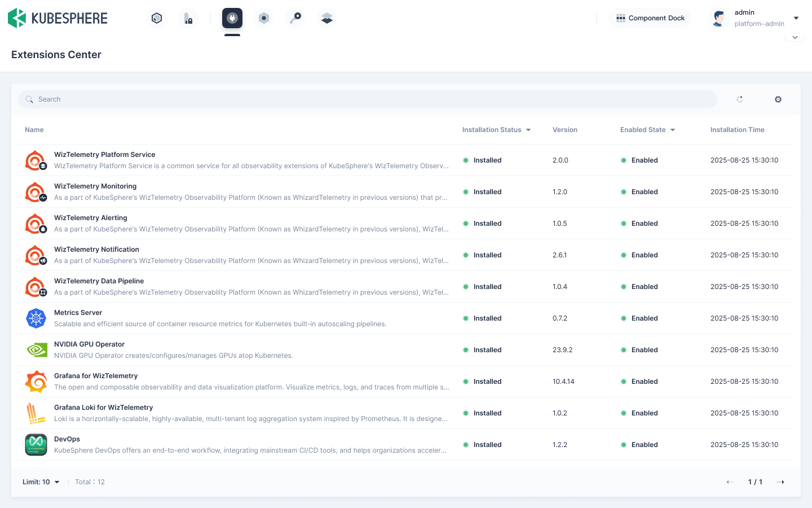Go to next page of extensions
The image size is (812, 508).
tap(780, 482)
